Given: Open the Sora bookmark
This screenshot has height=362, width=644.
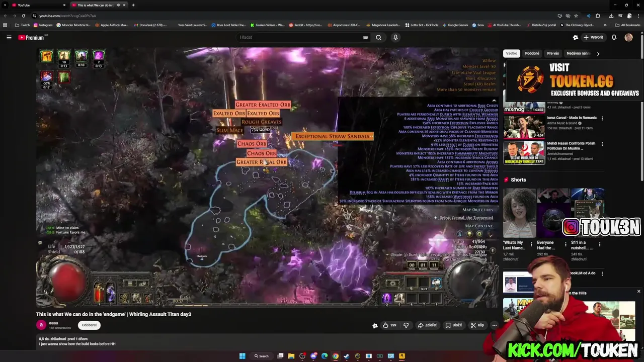Looking at the screenshot, I should 478,25.
